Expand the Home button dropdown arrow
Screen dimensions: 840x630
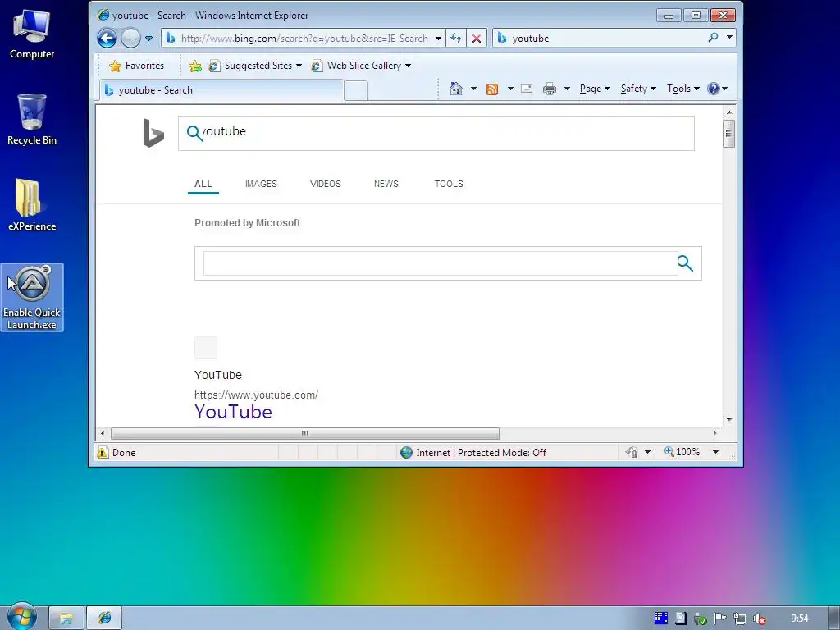click(x=473, y=89)
